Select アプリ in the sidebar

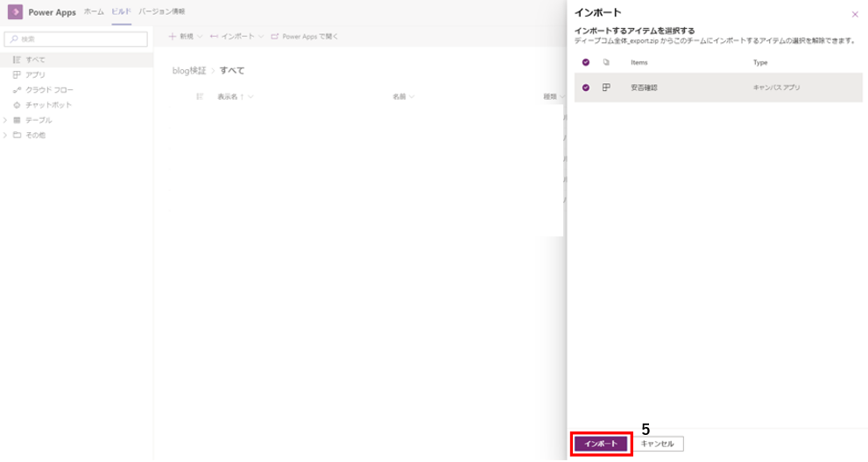click(35, 74)
